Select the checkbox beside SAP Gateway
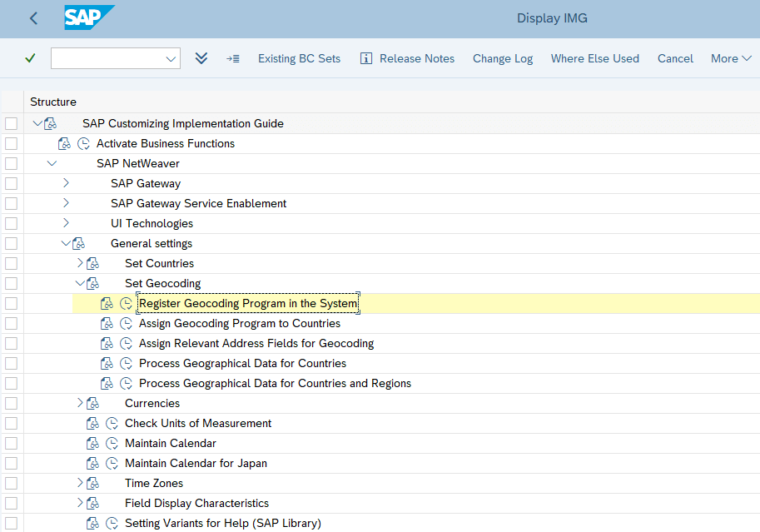 coord(11,183)
